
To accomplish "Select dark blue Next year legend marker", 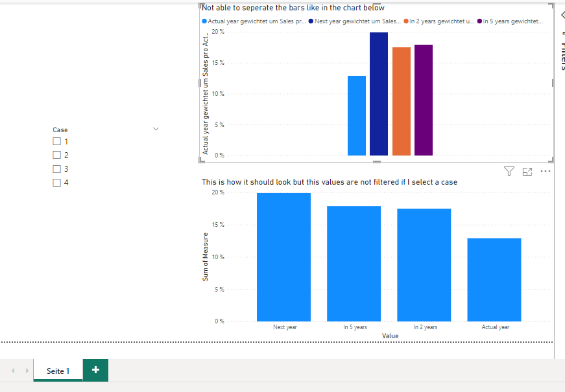I will [x=311, y=21].
